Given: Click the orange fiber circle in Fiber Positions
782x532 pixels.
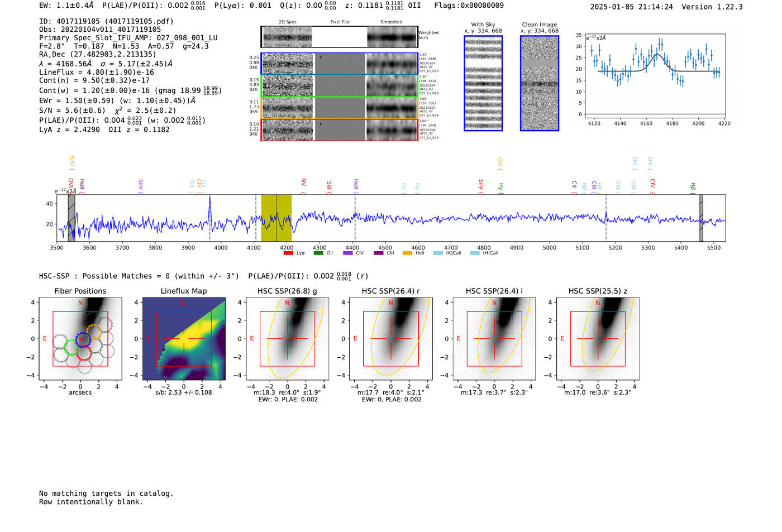Looking at the screenshot, I should 94,332.
